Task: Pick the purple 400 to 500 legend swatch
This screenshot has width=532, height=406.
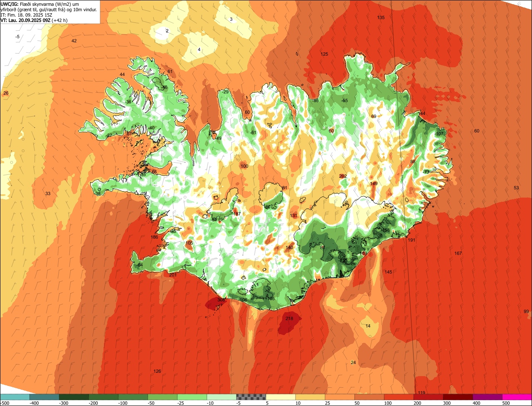Action: (487, 397)
